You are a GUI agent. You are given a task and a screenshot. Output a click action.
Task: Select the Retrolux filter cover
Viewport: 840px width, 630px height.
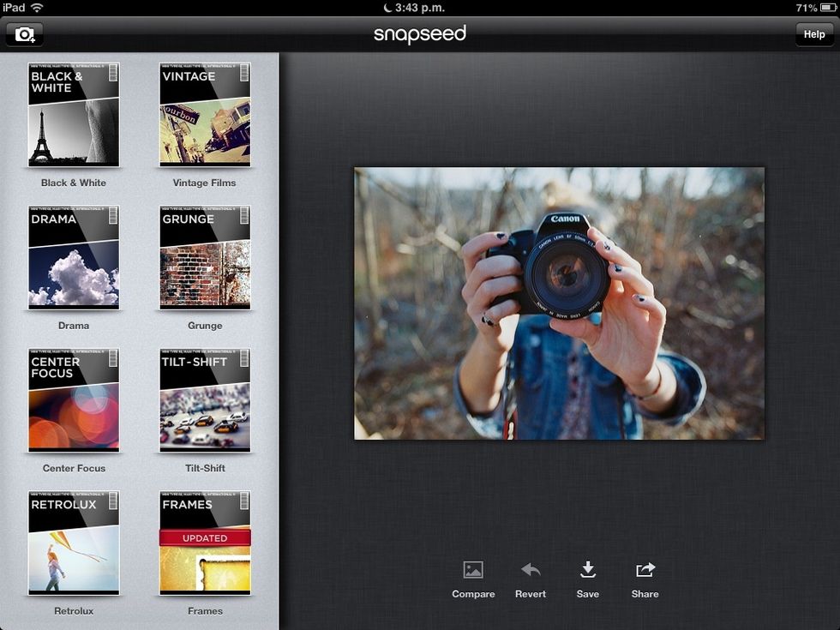(74, 543)
